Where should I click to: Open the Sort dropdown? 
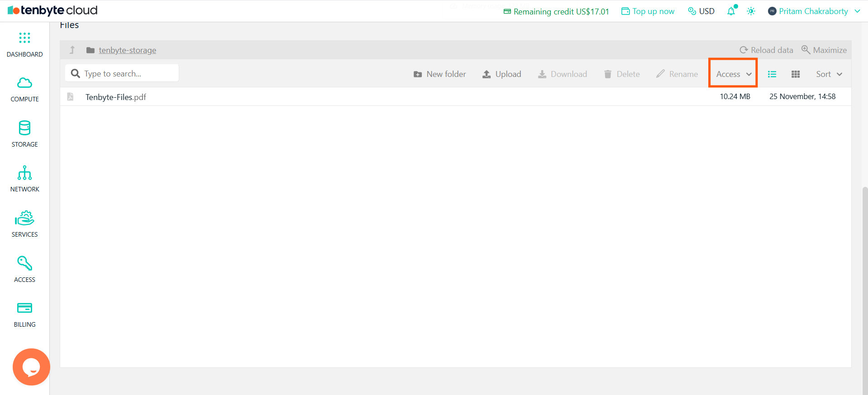(x=829, y=74)
